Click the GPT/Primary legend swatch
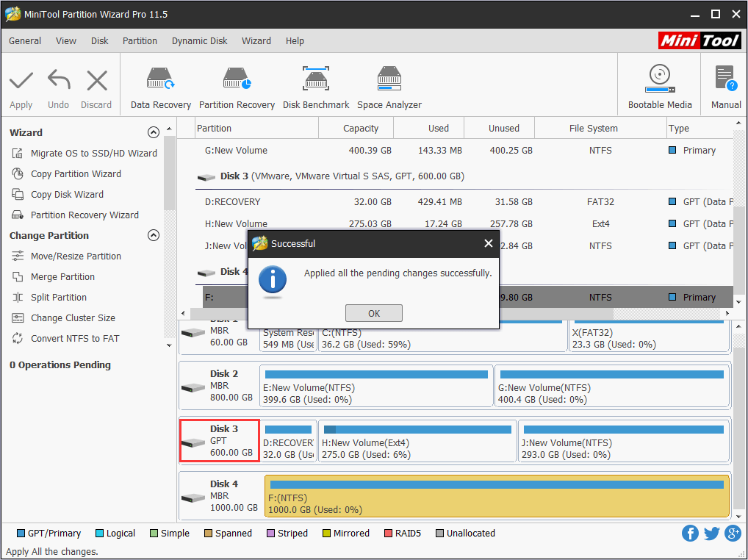This screenshot has width=748, height=560. [x=21, y=534]
